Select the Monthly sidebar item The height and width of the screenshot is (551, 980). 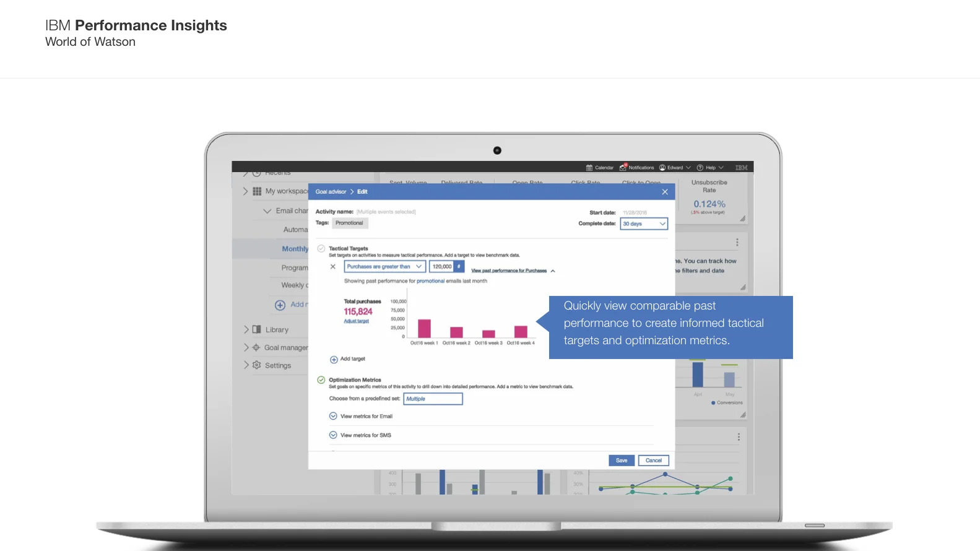(295, 249)
